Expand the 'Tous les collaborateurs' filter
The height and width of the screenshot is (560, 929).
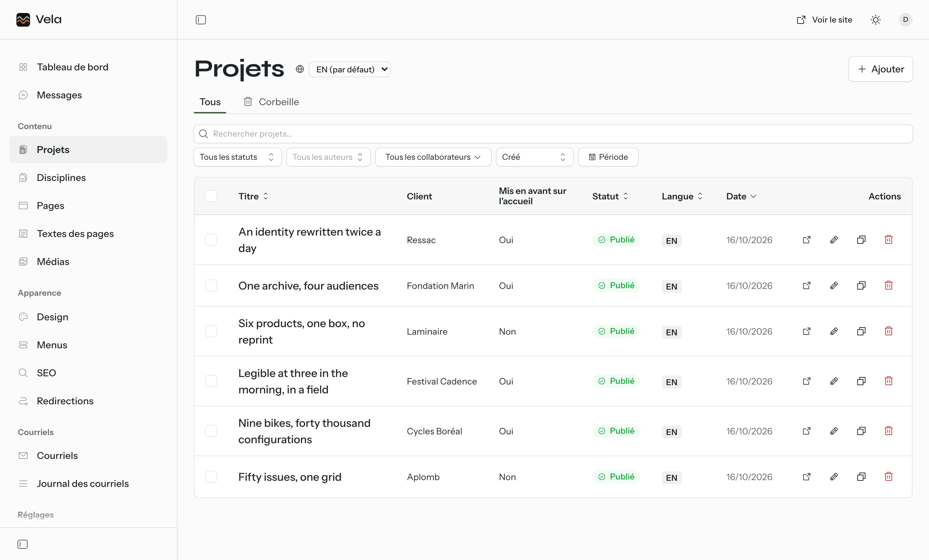[x=433, y=157]
